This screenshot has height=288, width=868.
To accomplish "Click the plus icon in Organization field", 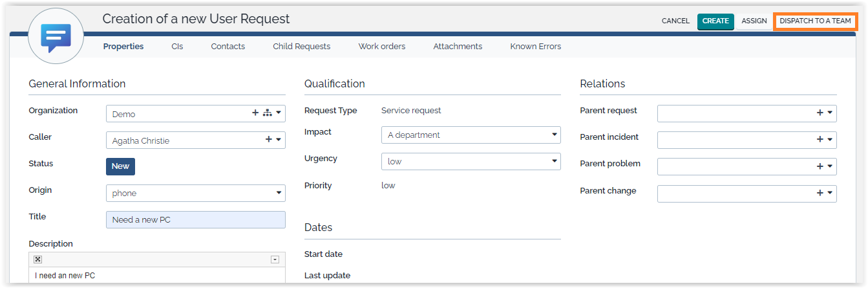I will click(x=255, y=113).
